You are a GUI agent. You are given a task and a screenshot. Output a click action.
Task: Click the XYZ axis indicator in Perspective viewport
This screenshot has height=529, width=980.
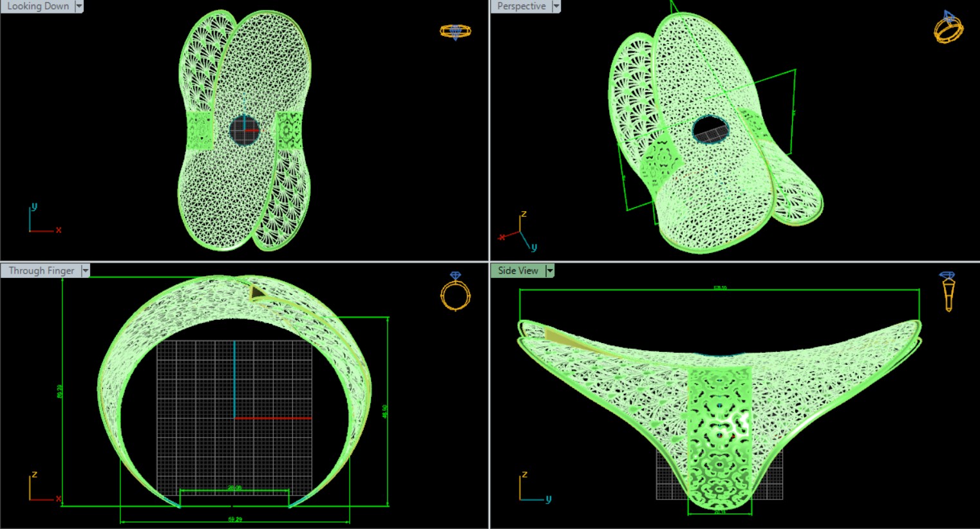click(518, 232)
